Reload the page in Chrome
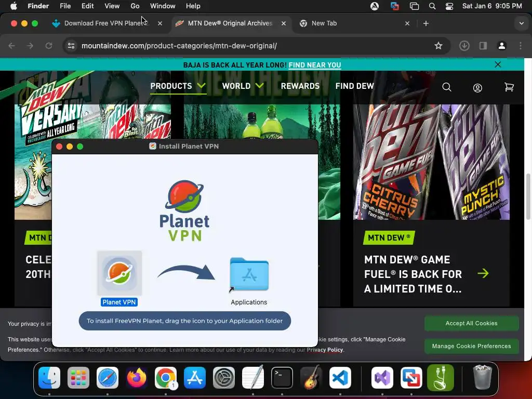This screenshot has height=399, width=532. [x=49, y=46]
